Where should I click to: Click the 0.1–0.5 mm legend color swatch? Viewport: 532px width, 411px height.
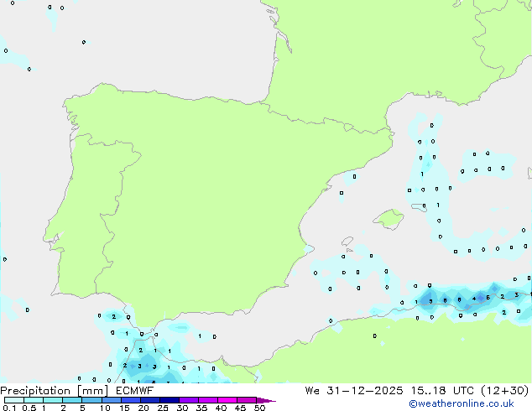coord(14,400)
